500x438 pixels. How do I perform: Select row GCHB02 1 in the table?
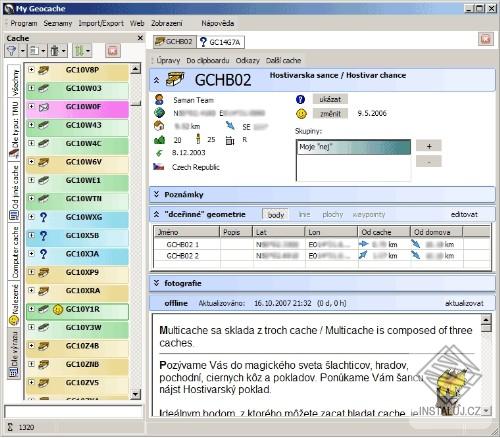(x=322, y=245)
